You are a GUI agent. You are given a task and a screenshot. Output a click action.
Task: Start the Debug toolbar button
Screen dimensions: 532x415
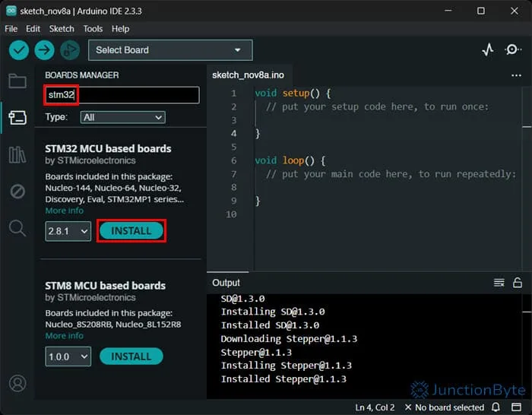[x=70, y=50]
